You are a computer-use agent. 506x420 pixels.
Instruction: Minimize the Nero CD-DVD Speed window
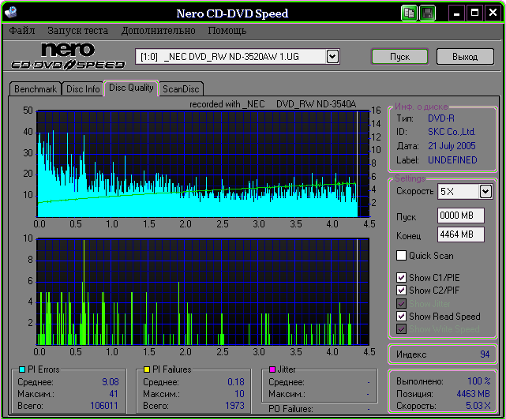[457, 13]
